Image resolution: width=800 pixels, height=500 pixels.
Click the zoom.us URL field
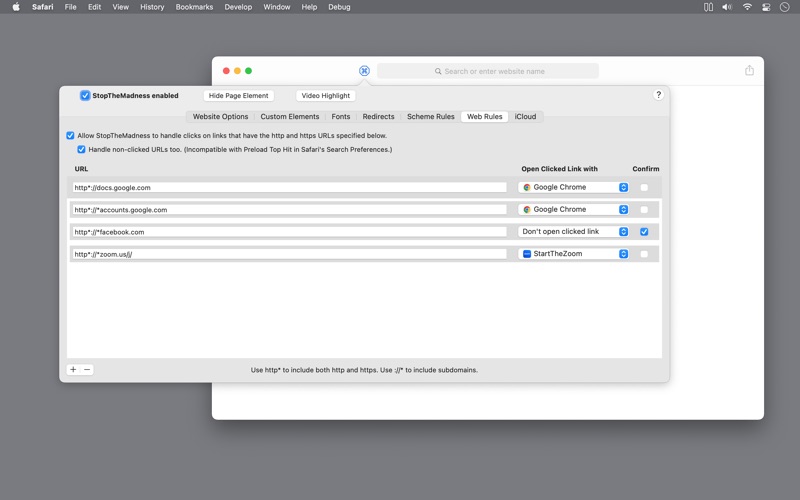pyautogui.click(x=289, y=254)
